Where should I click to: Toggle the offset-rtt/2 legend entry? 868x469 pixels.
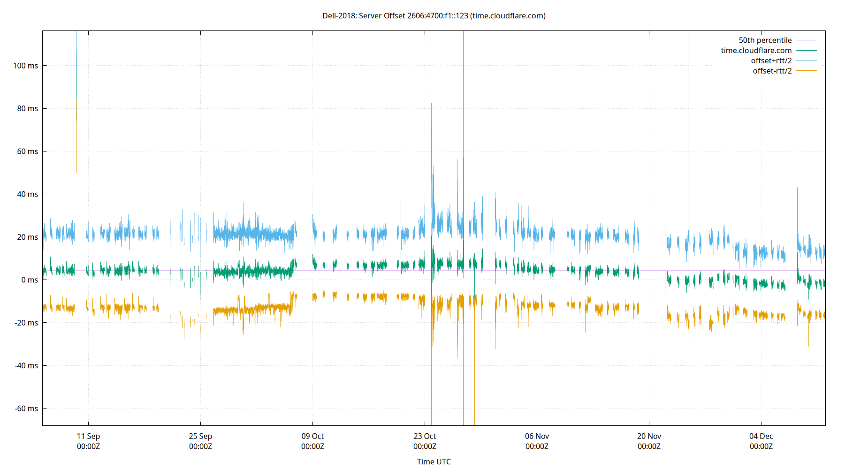click(771, 70)
